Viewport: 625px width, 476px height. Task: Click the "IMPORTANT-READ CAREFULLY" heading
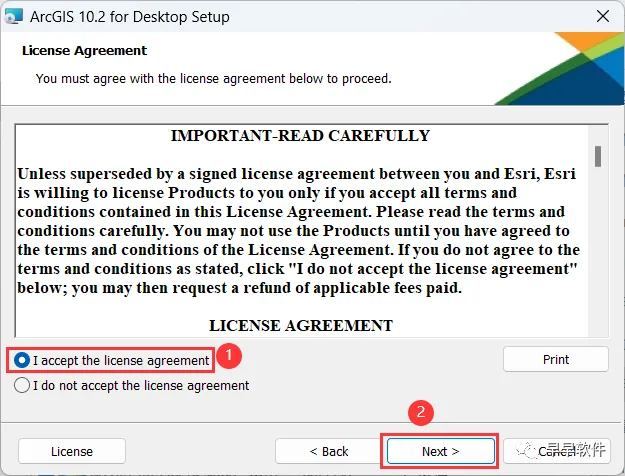(x=301, y=136)
